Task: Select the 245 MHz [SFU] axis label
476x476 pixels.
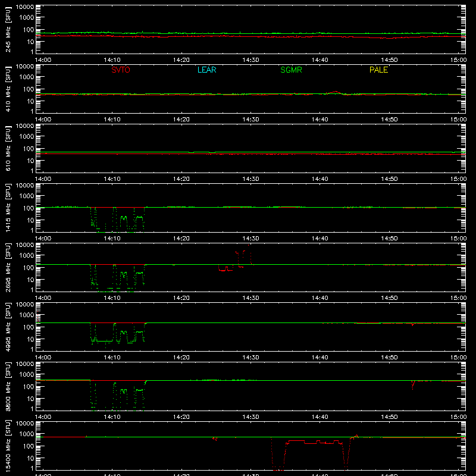Action: click(8, 30)
